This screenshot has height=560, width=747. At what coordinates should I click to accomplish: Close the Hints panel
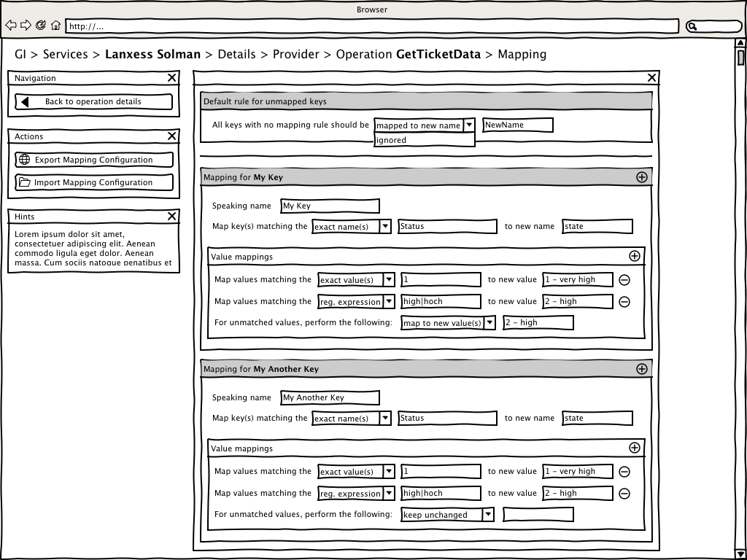point(171,217)
